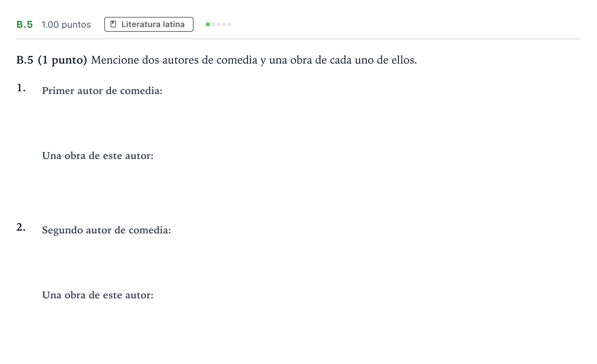Click the question statement about autores de comedia

coord(254,60)
